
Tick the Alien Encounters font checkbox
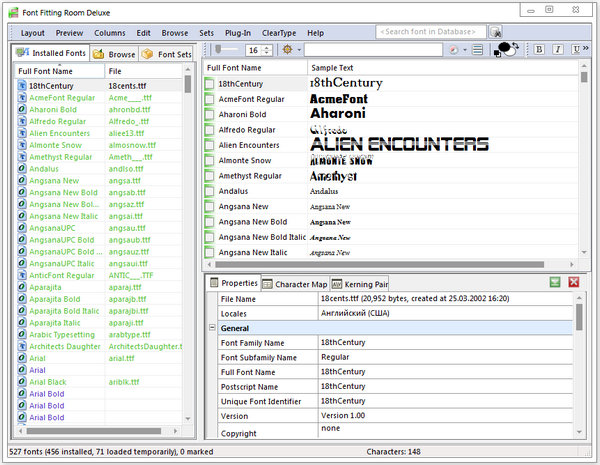pos(210,145)
